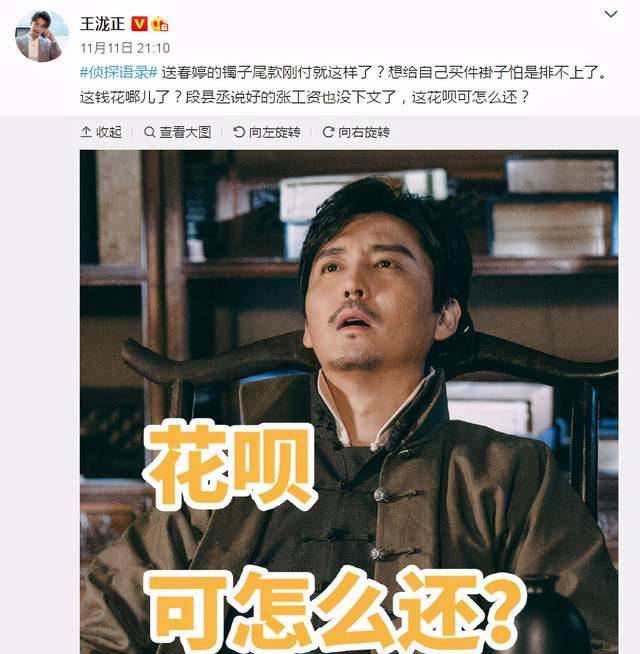Viewport: 640px width, 654px height.
Task: Click the 王泷正 profile avatar
Action: 42,36
